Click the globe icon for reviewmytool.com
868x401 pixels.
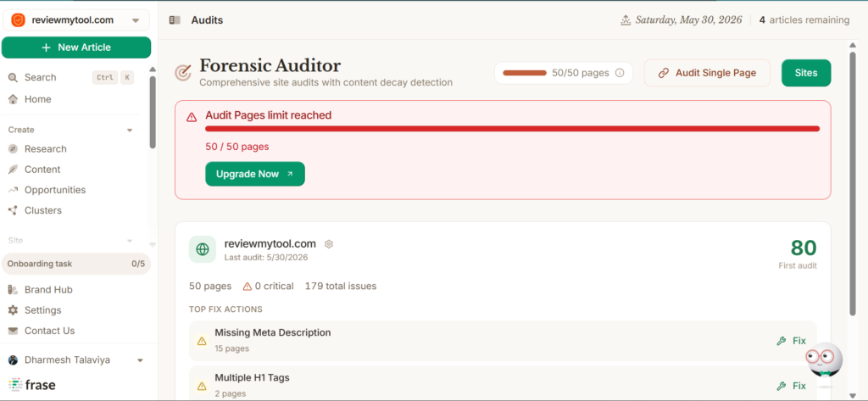click(x=203, y=249)
